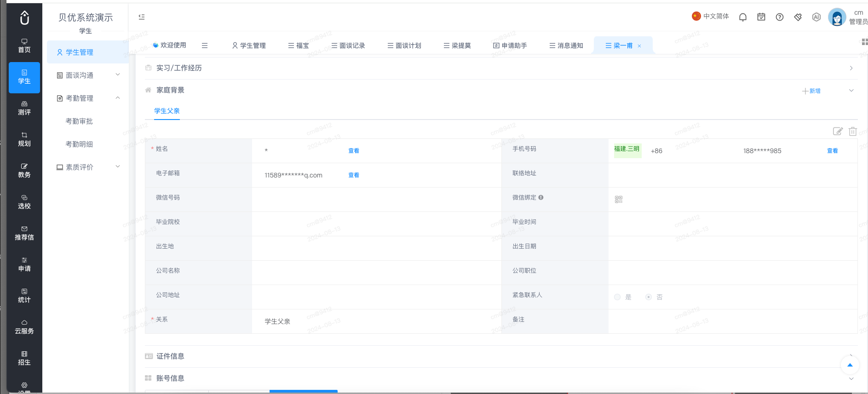
Task: Open the calendar icon in header
Action: [761, 17]
